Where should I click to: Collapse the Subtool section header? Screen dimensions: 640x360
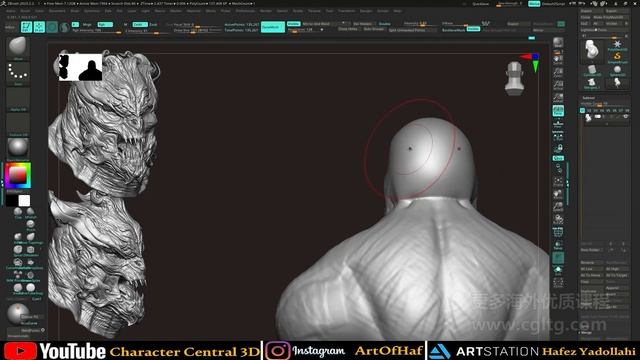coord(589,98)
